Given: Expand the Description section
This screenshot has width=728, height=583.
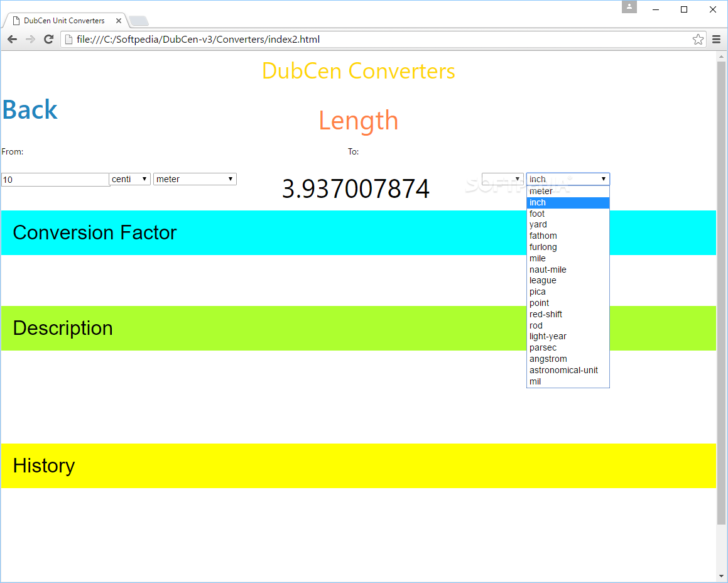Looking at the screenshot, I should (x=359, y=329).
